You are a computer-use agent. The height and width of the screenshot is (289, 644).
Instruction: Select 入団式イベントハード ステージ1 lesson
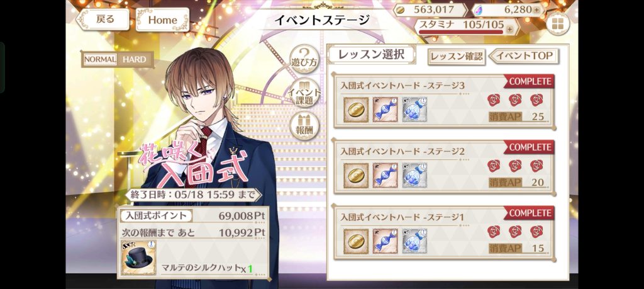pos(445,233)
